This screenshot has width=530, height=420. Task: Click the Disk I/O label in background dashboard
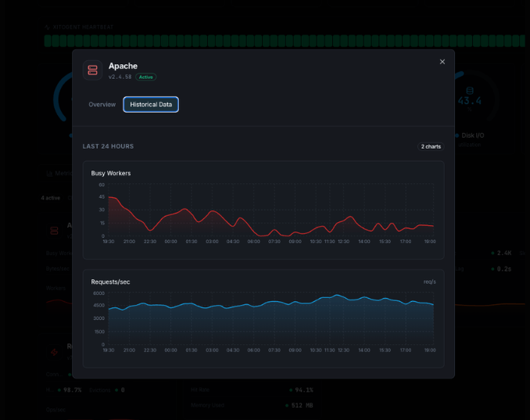click(x=473, y=135)
